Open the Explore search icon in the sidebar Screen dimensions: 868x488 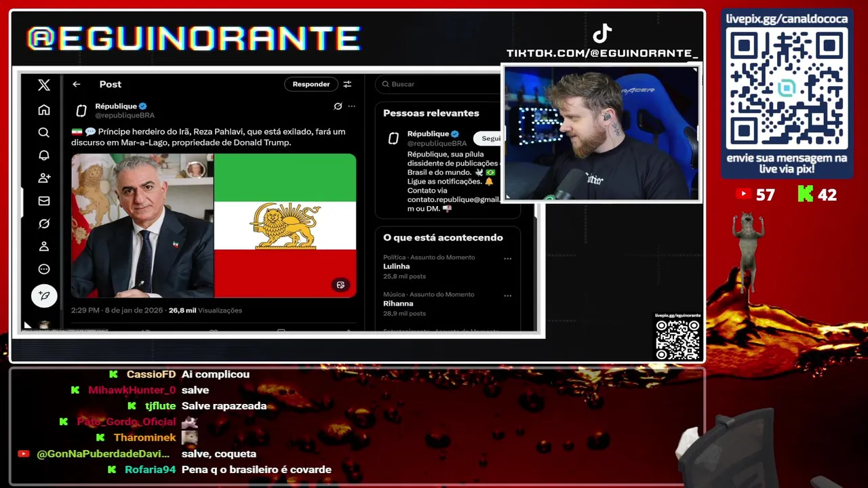click(x=44, y=132)
